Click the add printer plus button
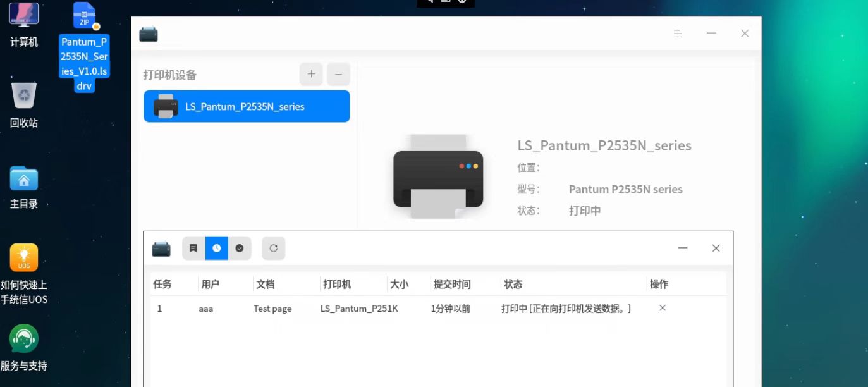 (311, 74)
